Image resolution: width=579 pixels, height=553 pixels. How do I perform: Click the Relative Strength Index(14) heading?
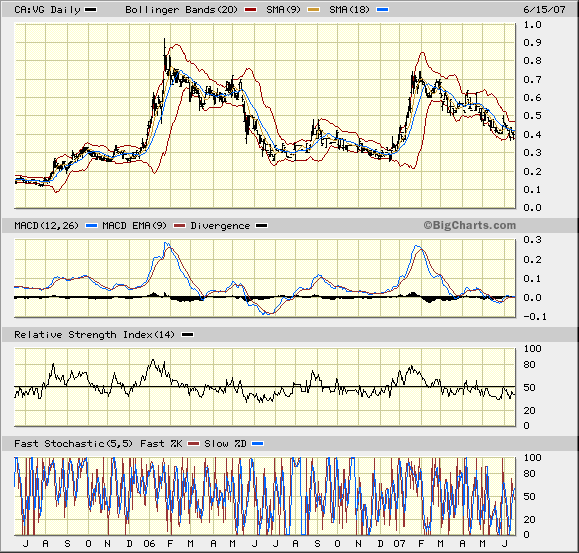coord(94,334)
